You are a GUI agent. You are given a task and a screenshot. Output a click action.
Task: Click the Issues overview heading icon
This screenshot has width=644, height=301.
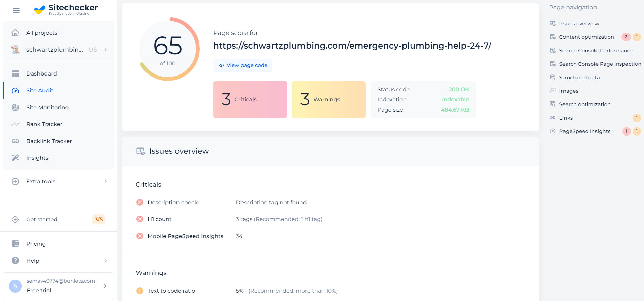coord(141,151)
